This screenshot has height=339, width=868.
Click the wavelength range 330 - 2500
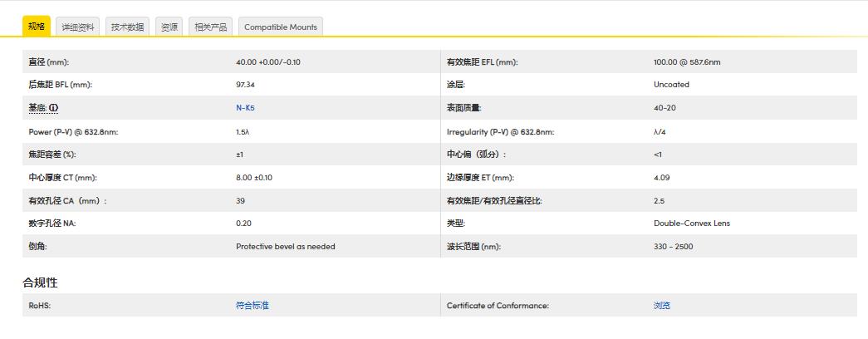[673, 247]
